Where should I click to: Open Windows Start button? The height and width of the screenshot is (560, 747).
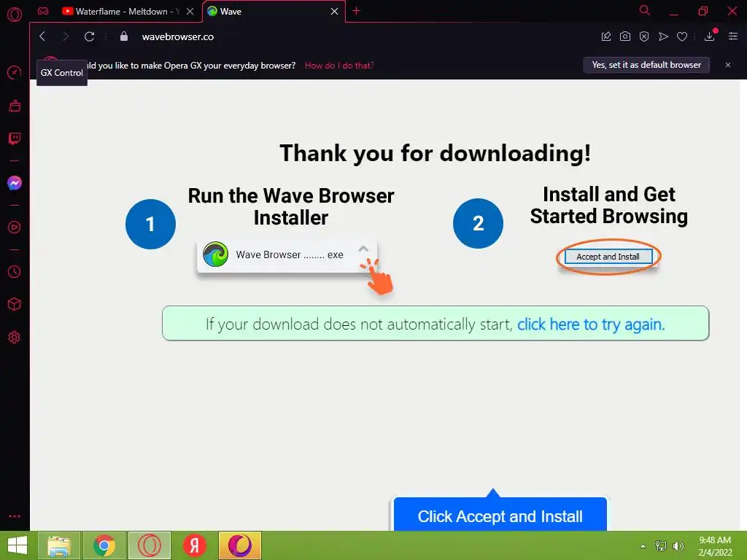coord(18,545)
